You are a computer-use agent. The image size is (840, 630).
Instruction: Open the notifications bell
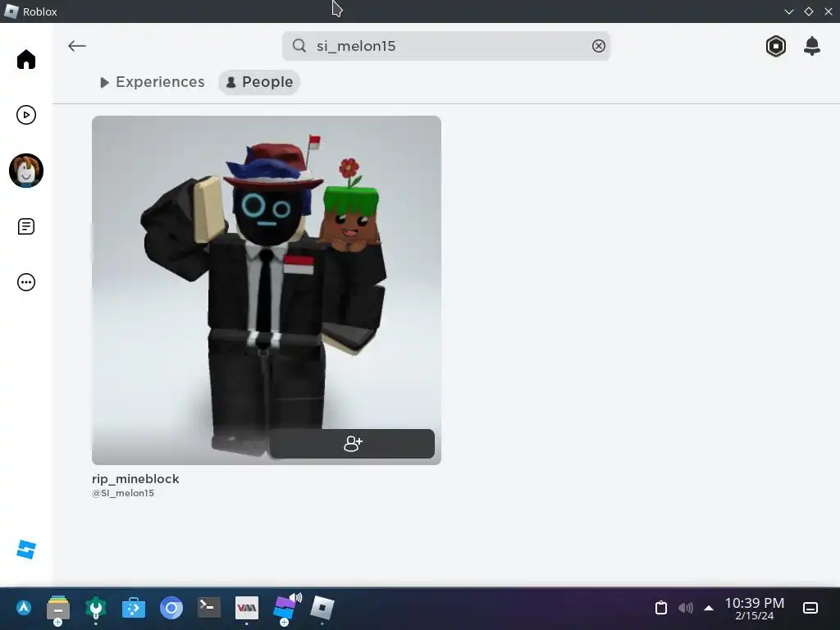pyautogui.click(x=811, y=46)
